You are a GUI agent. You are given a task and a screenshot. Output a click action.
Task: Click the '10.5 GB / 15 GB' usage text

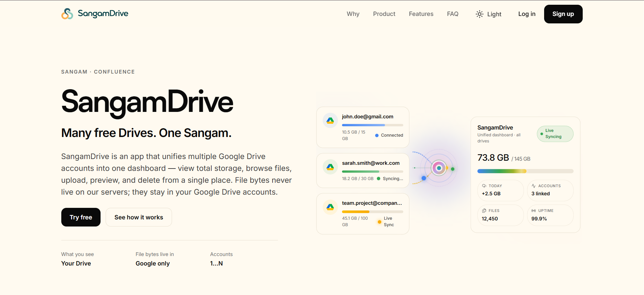pos(353,135)
